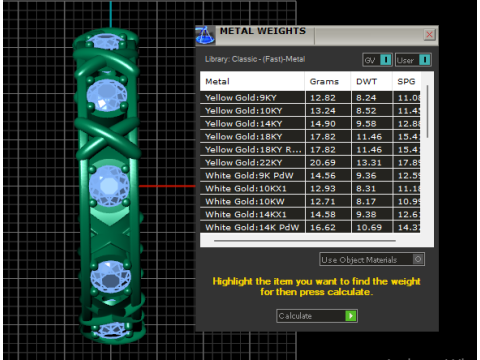This screenshot has width=480, height=360.
Task: Select the Yellow Gold:9KY row
Action: point(310,98)
